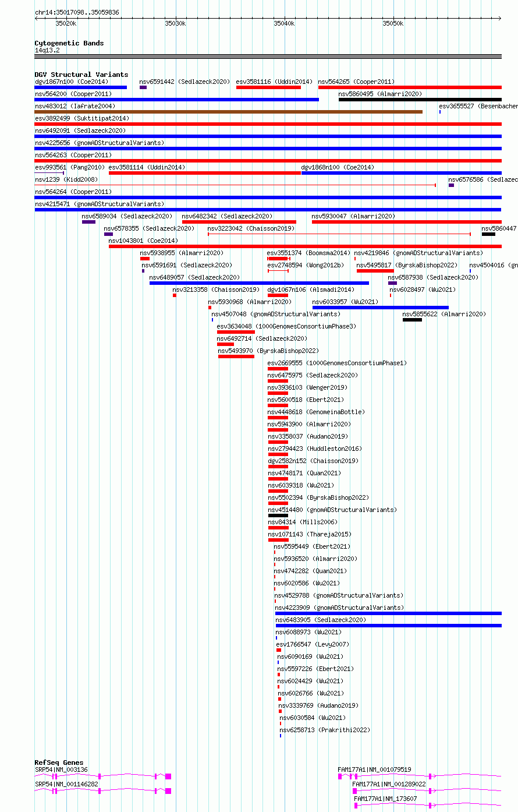Open variant nsv6492091 (Sedlazeck2020)
518x812 pixels.
click(268, 136)
